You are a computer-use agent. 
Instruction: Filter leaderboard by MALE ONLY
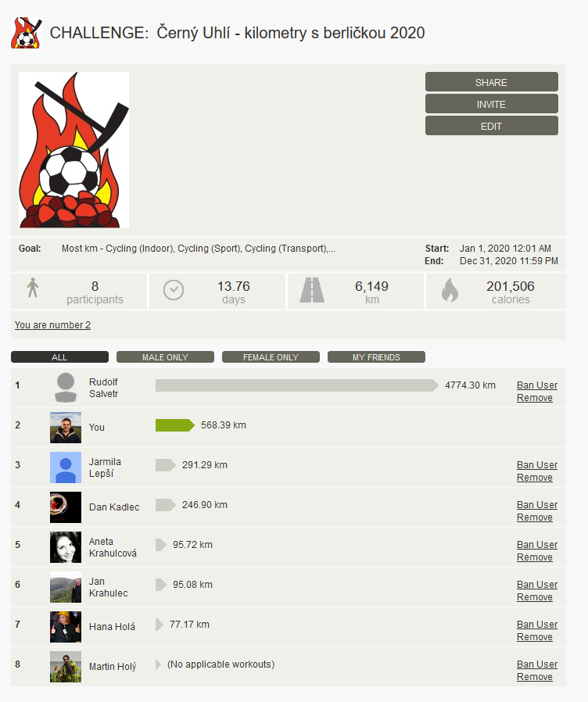(165, 356)
